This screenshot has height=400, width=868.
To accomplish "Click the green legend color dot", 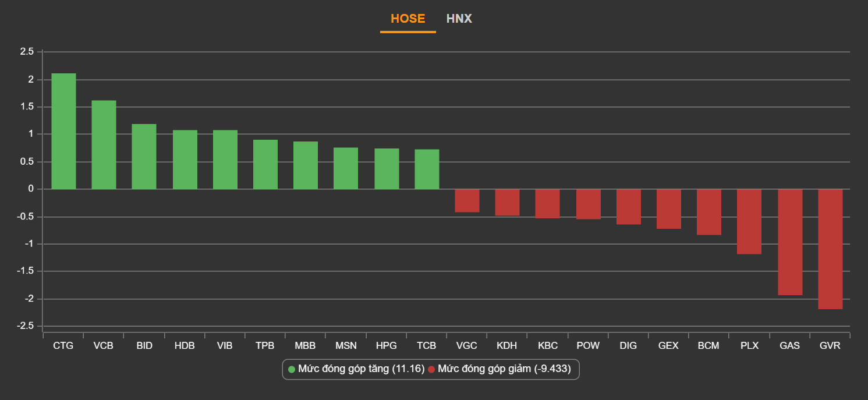I will (x=292, y=369).
